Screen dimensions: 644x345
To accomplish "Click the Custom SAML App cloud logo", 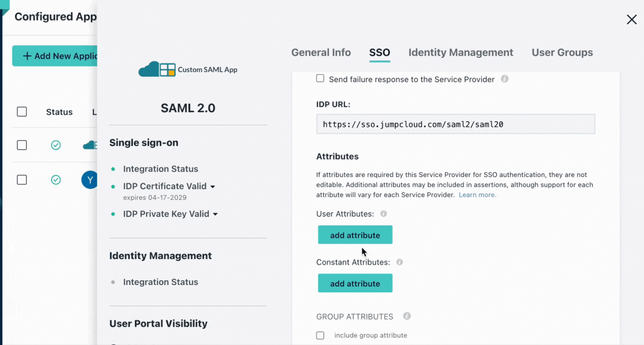I will (x=157, y=70).
